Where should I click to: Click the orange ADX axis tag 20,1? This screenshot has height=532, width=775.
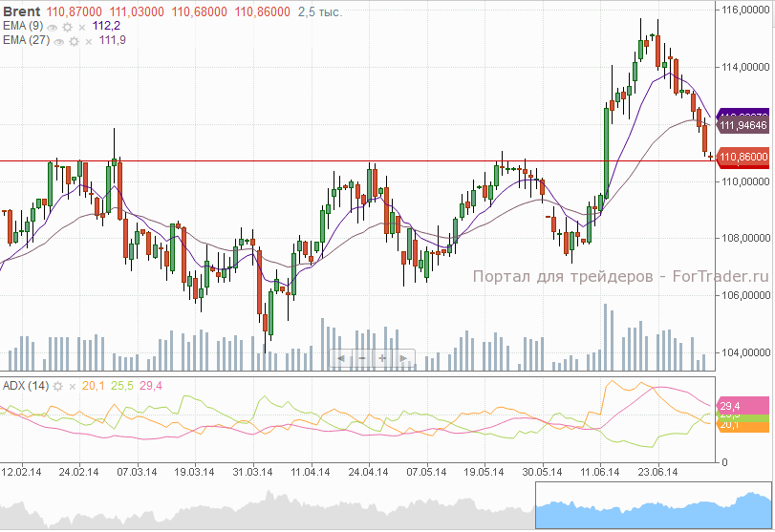(x=743, y=425)
